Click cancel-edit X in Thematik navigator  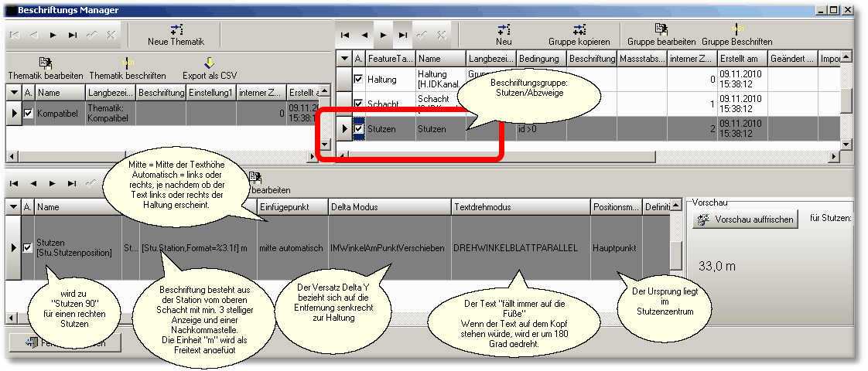coord(111,35)
